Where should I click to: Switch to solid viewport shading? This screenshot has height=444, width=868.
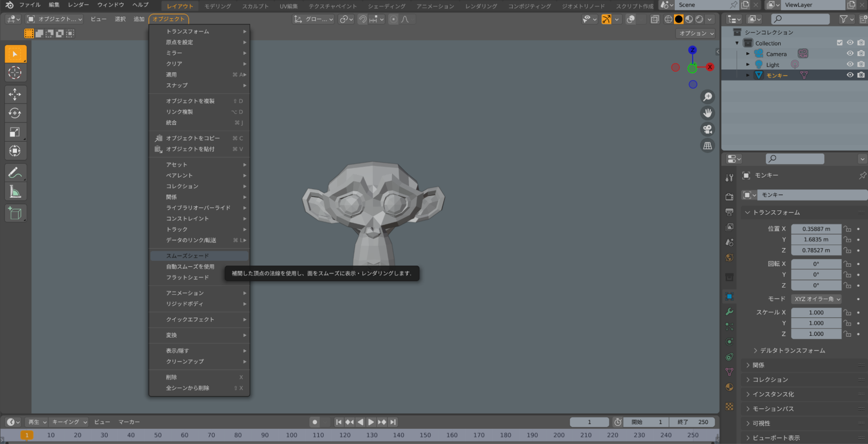679,19
